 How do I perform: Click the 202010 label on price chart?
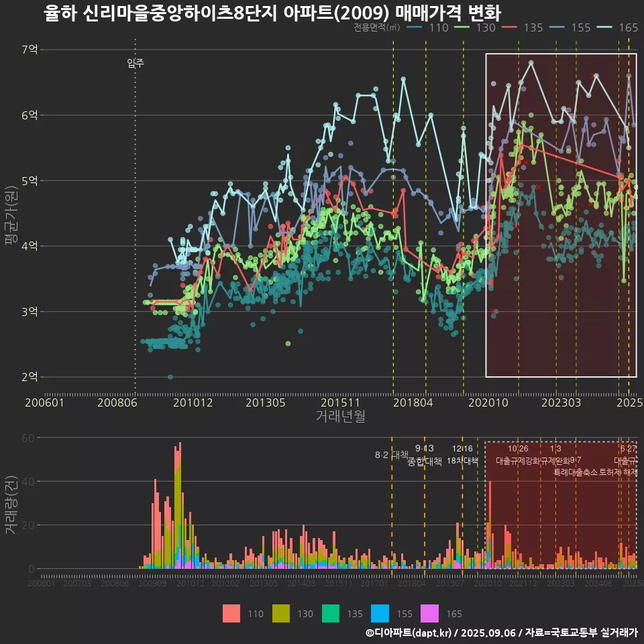[488, 402]
